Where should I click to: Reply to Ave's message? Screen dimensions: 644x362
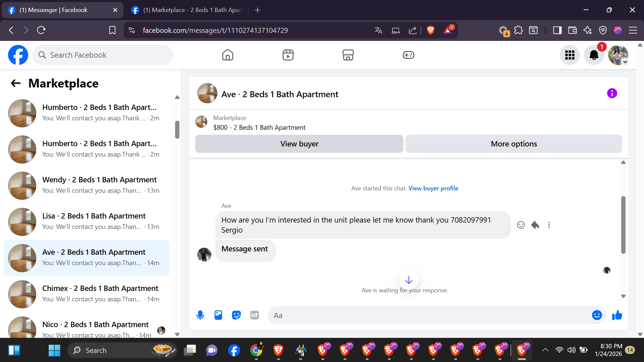pos(535,225)
